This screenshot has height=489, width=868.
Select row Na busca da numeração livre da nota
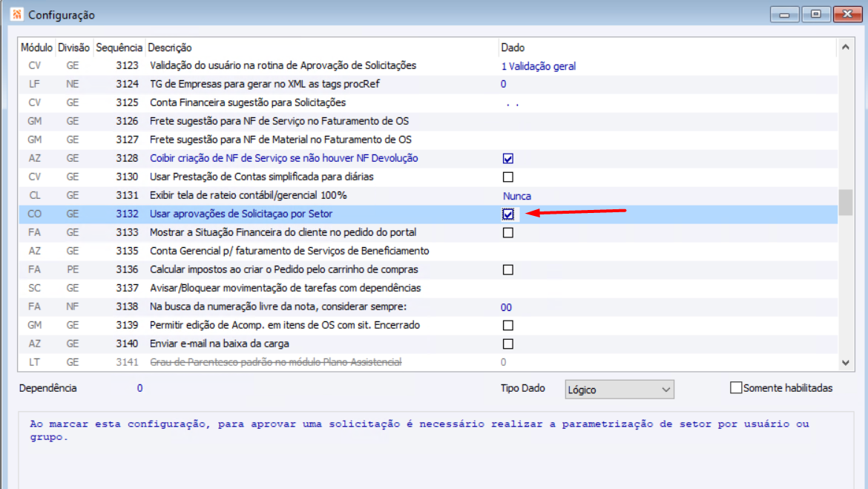tap(428, 306)
